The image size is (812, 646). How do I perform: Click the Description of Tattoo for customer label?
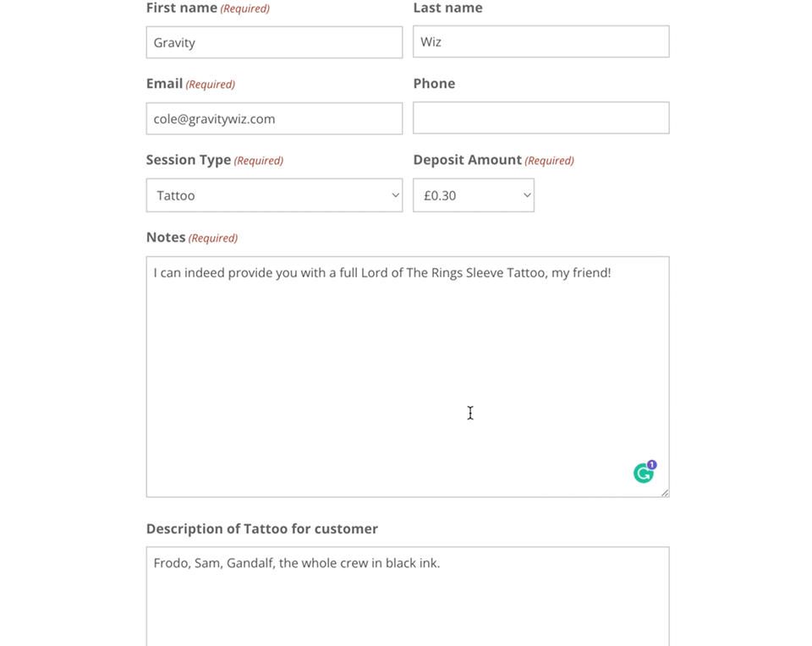[262, 528]
